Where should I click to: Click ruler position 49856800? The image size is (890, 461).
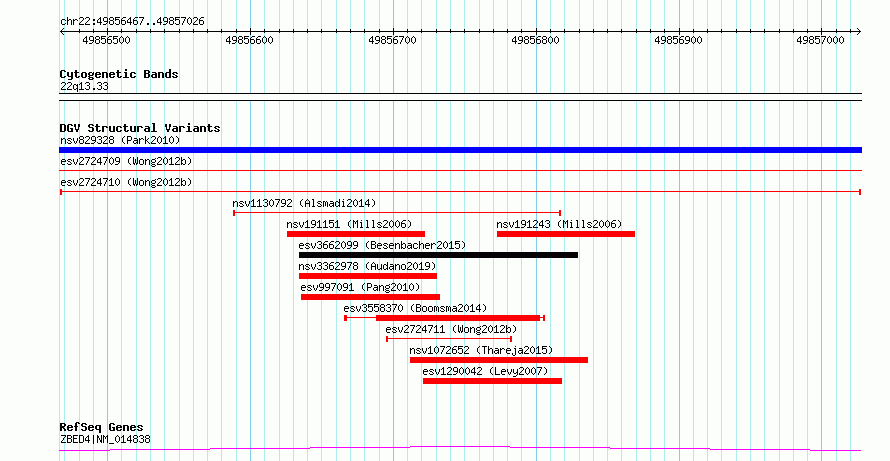pos(535,40)
